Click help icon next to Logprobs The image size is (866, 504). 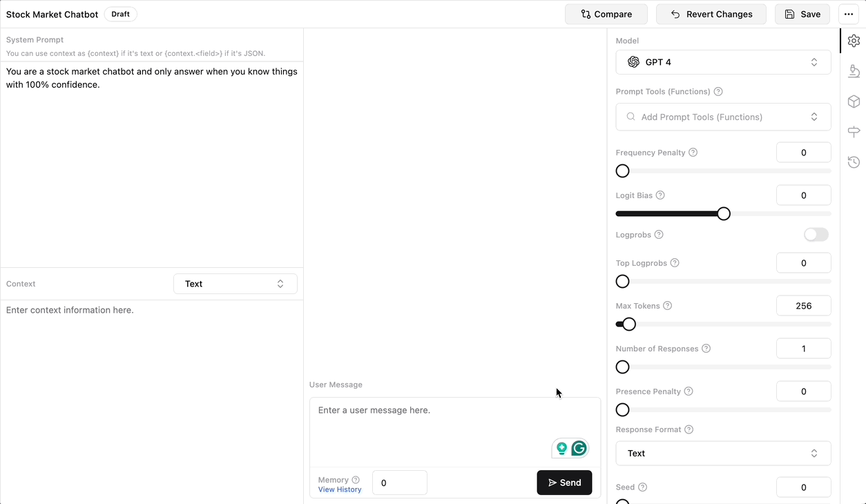(659, 235)
